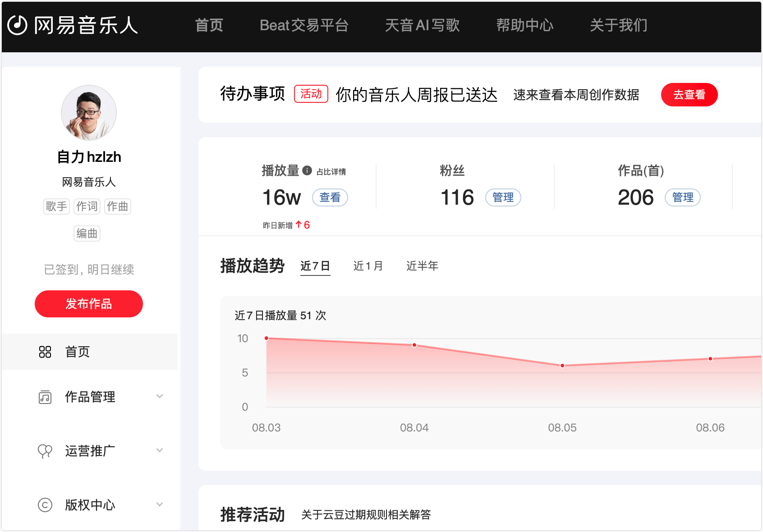This screenshot has width=763, height=532.
Task: Expand the 作品管理 sidebar section
Action: (160, 396)
